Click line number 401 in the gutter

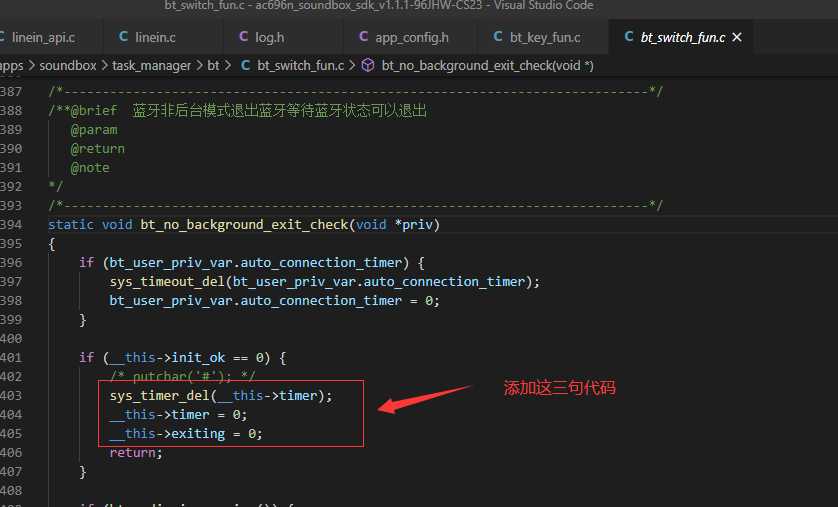(11, 358)
